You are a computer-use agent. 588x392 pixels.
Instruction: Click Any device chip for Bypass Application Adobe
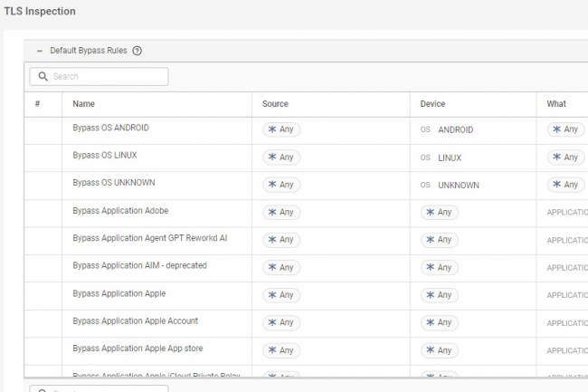pos(439,213)
